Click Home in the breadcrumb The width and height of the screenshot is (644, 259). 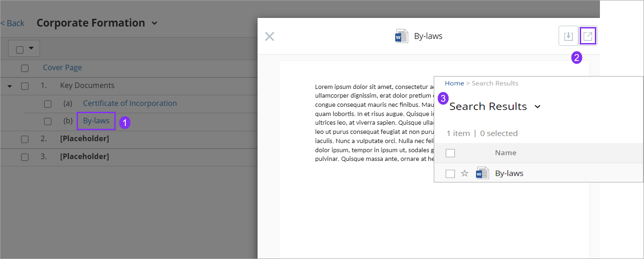[x=454, y=83]
